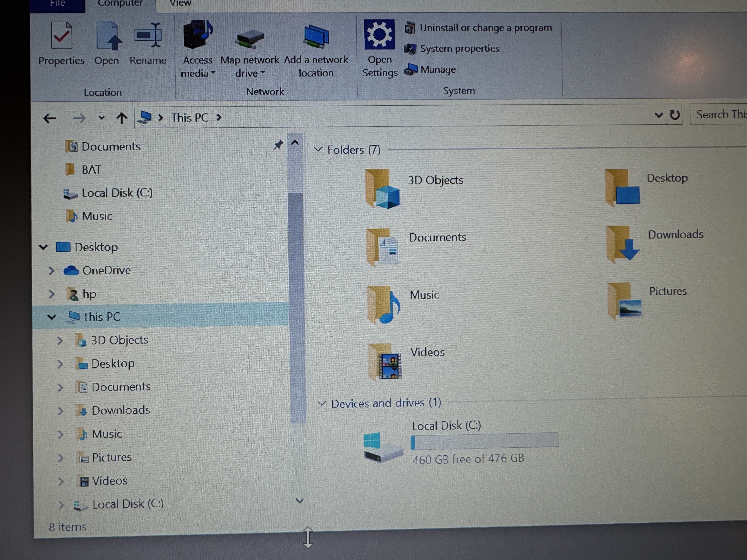Click the up-one-level arrow

click(122, 118)
